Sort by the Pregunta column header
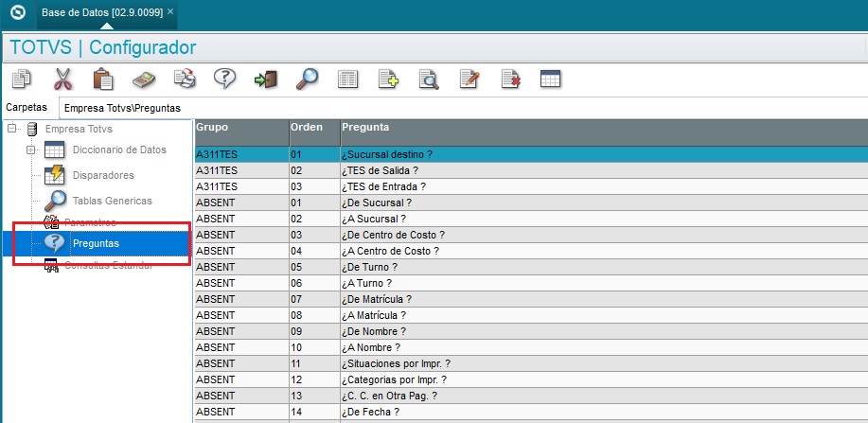Viewport: 868px width, 423px height. [x=604, y=132]
